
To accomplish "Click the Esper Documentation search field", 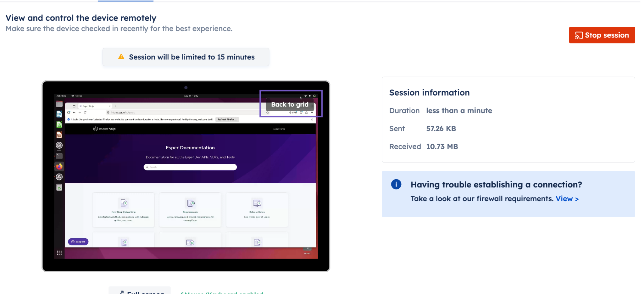I will pyautogui.click(x=190, y=167).
